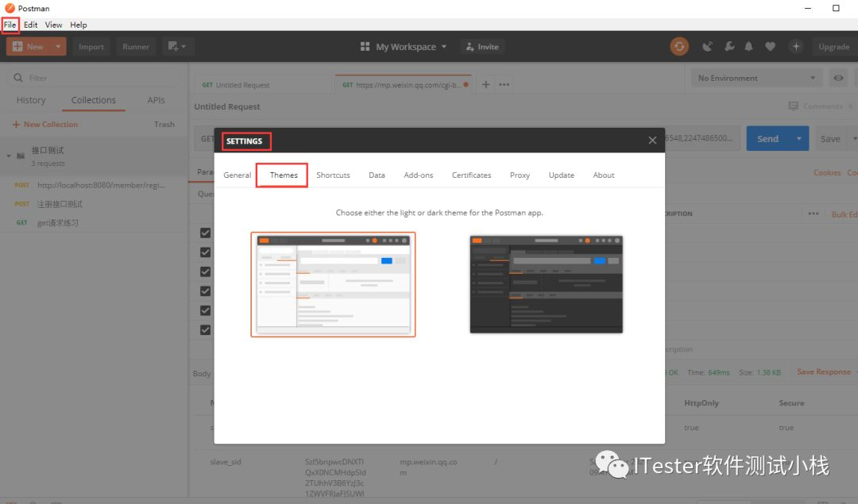Toggle the first query param checkbox
The image size is (858, 504).
[x=205, y=233]
